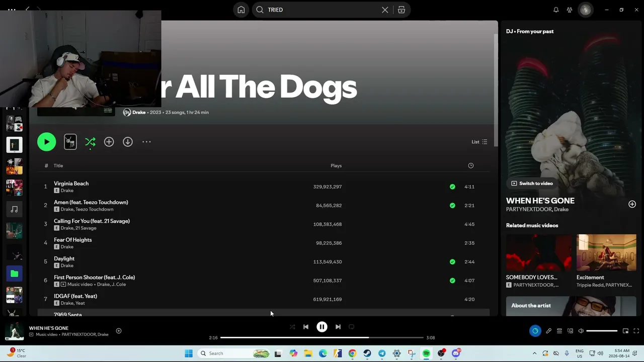Show hidden system tray icons

tap(534, 353)
